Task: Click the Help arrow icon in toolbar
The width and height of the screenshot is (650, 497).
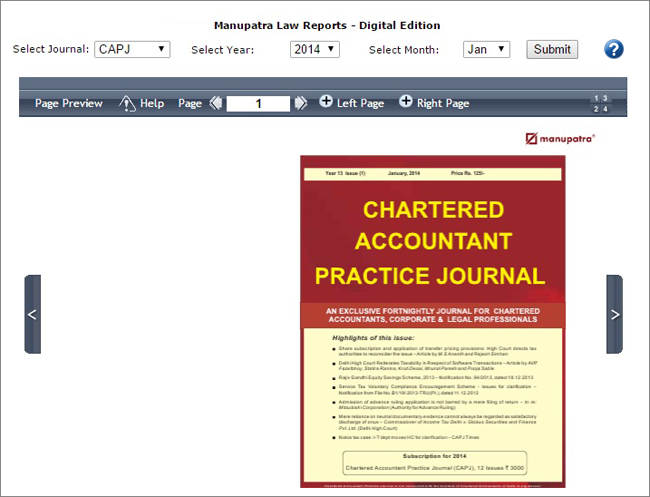Action: (x=127, y=103)
